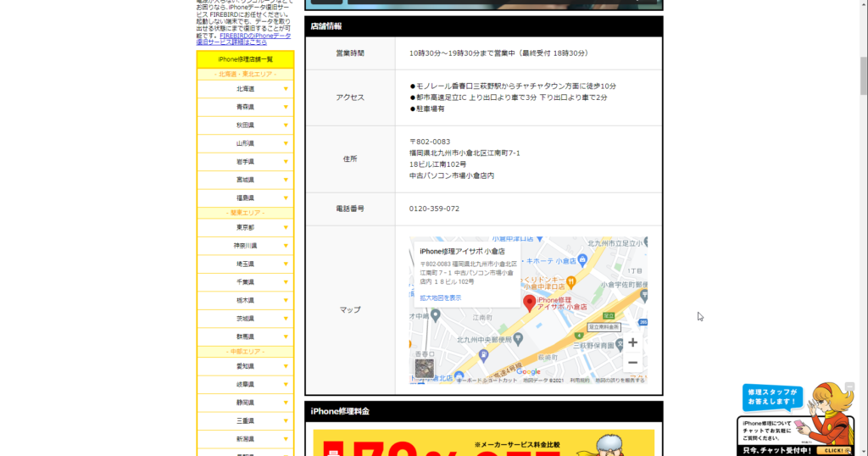Expand 茨城県 store list entry
Viewport: 868px width, 456px height.
click(245, 319)
